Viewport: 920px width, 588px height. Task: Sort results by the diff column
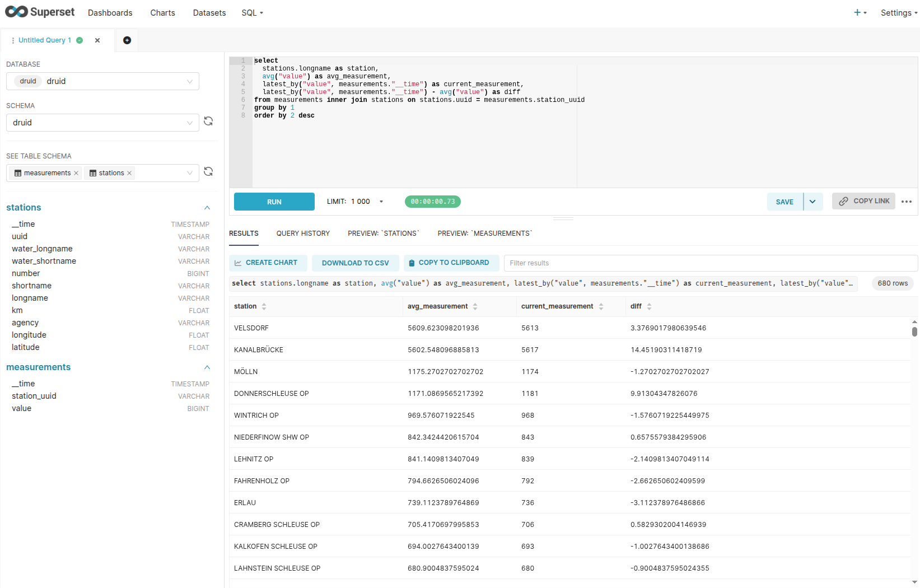649,306
